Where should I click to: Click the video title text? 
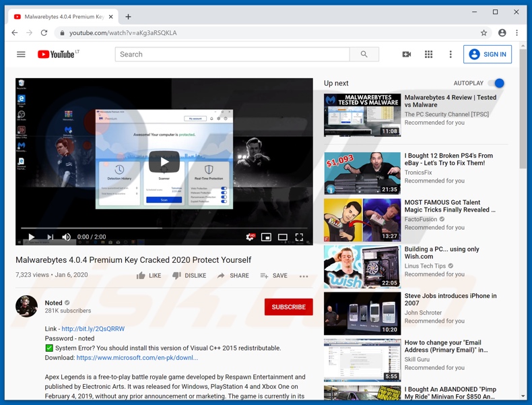(133, 260)
